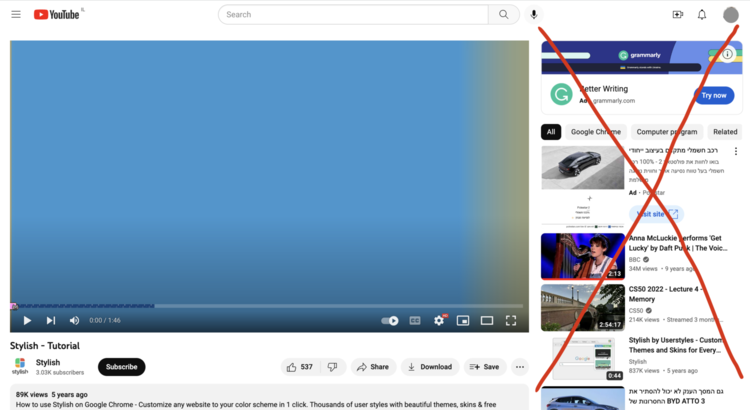Expand the video description box
This screenshot has height=410, width=750.
point(269,397)
